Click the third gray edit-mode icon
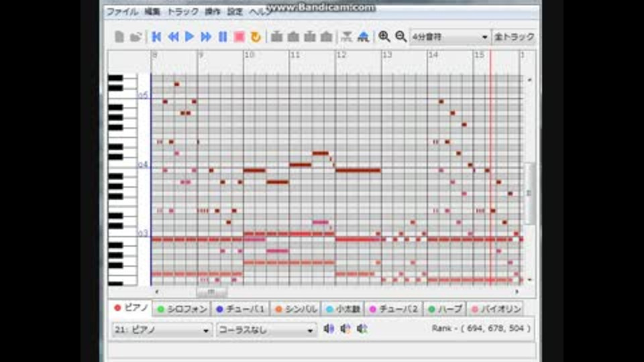The width and height of the screenshot is (644, 362). (x=310, y=37)
